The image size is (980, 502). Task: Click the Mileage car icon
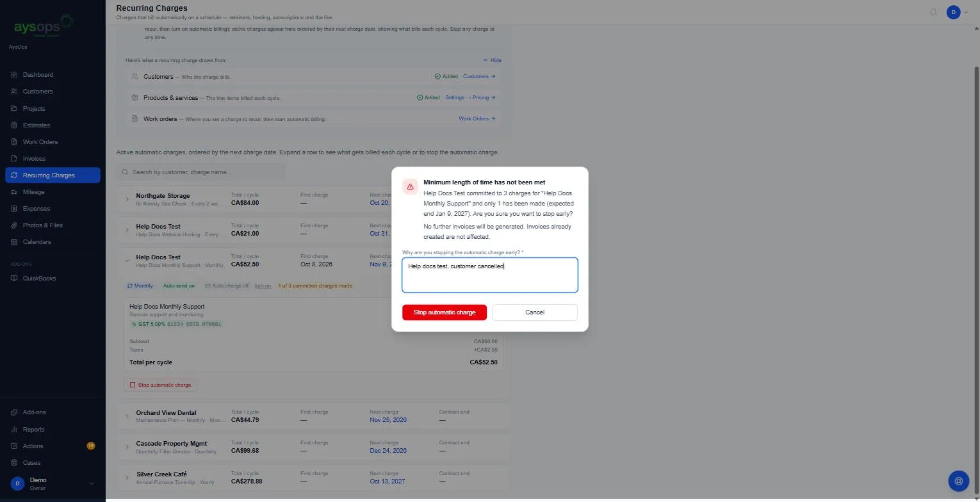tap(14, 192)
